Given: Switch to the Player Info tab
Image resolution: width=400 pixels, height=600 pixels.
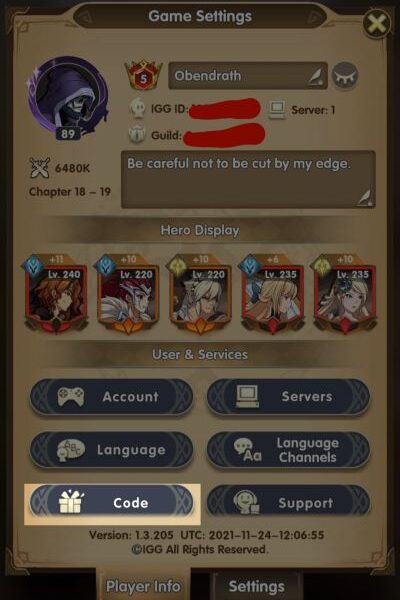Looking at the screenshot, I should click(x=143, y=586).
